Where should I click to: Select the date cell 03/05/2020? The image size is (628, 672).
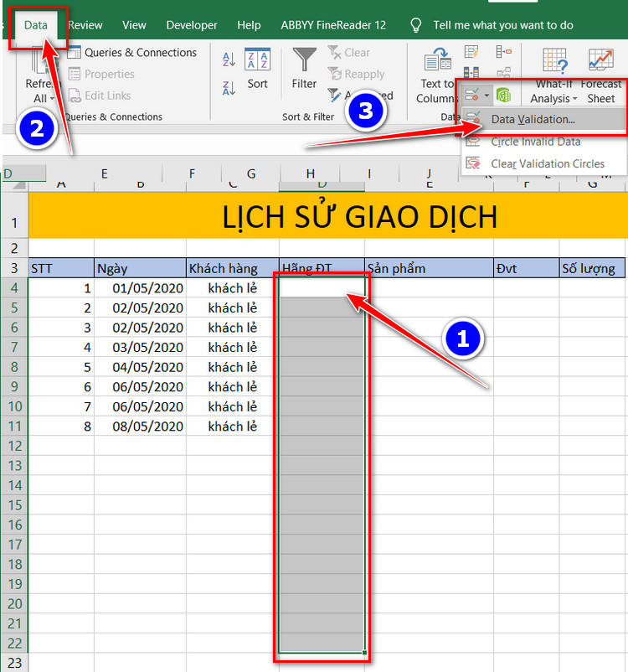[140, 347]
